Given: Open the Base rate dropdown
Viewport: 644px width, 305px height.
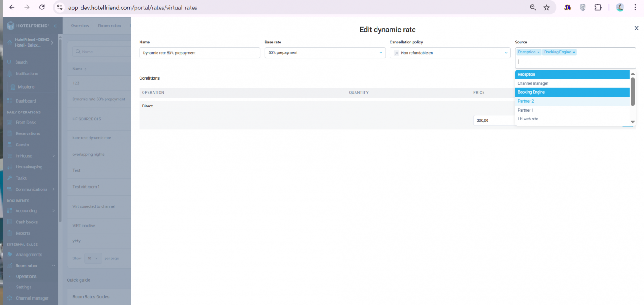Looking at the screenshot, I should tap(325, 53).
